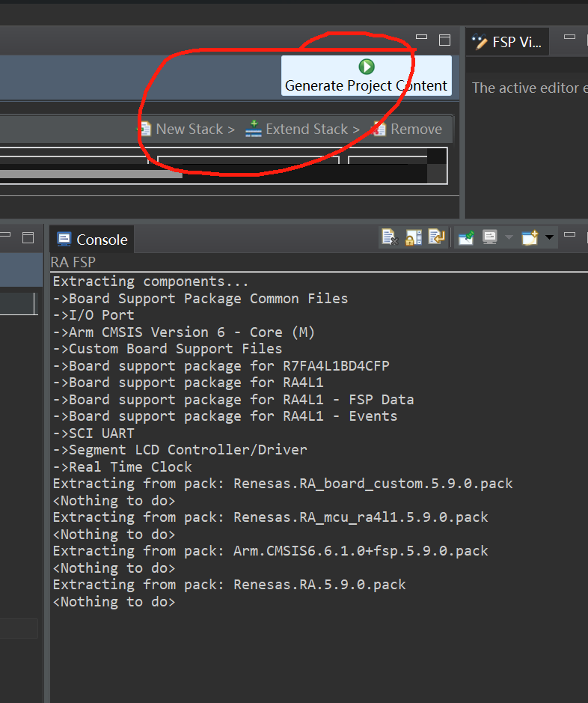Click the '->SCI UART' console line

click(x=94, y=433)
